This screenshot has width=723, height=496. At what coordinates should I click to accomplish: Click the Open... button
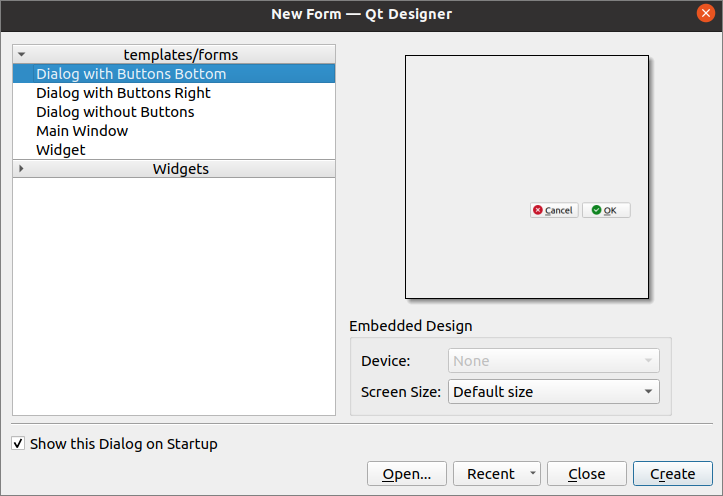coord(406,474)
